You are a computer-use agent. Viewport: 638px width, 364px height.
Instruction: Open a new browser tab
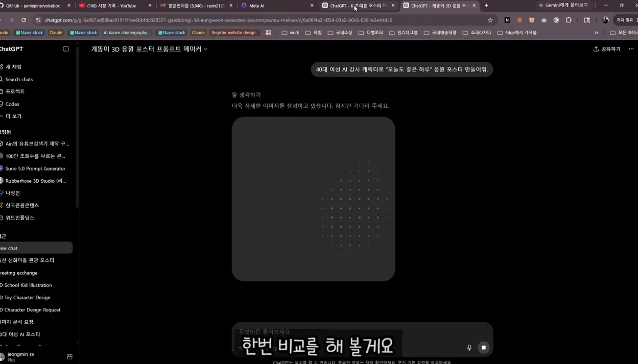pyautogui.click(x=486, y=6)
